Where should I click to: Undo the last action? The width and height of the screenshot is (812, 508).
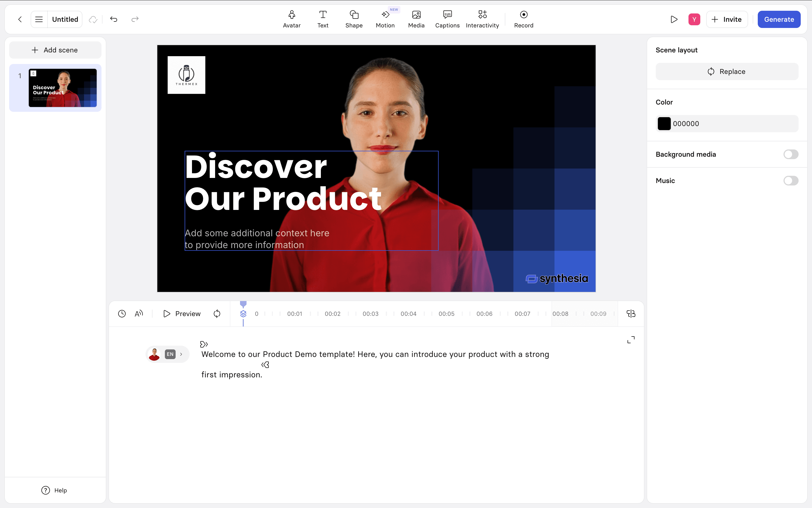pyautogui.click(x=114, y=19)
